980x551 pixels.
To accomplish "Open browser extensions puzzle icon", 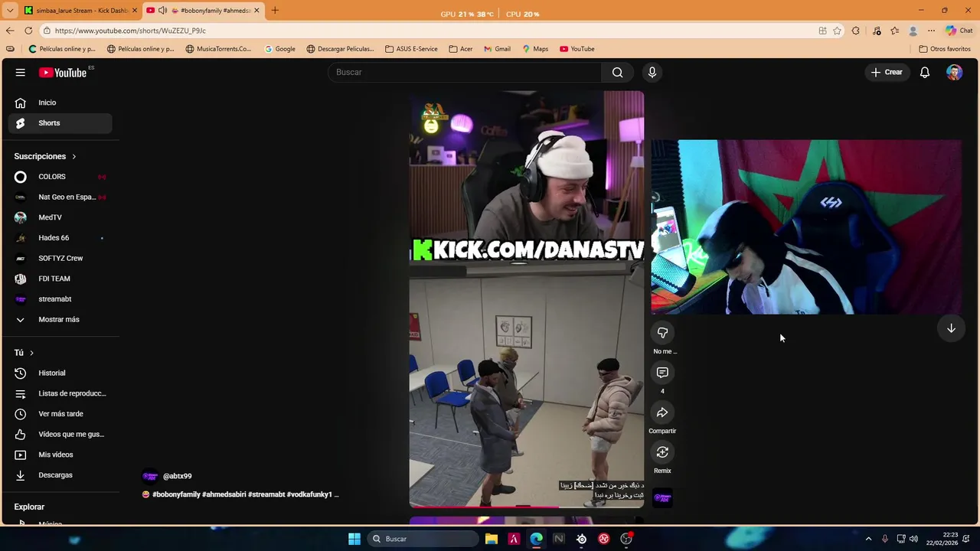I will point(856,31).
